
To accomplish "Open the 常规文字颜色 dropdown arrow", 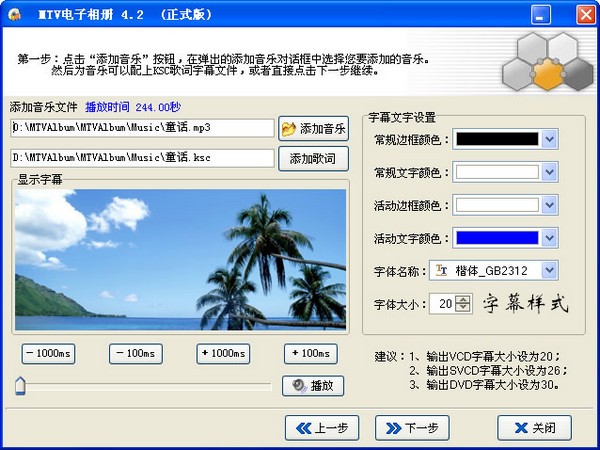I will 549,172.
